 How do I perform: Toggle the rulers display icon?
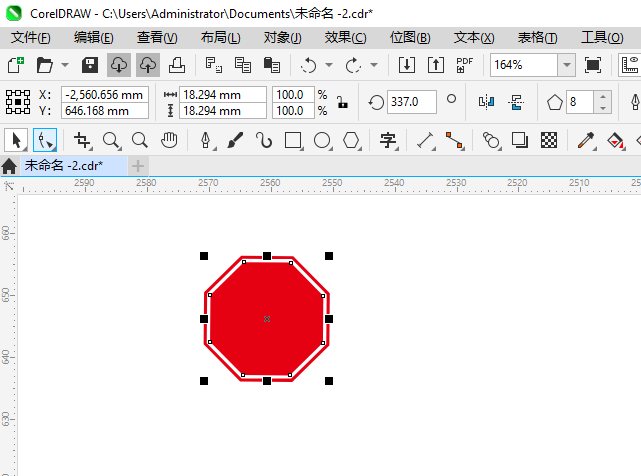coord(630,65)
